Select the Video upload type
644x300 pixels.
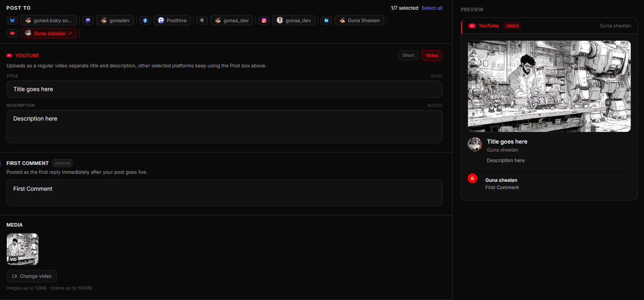[432, 56]
